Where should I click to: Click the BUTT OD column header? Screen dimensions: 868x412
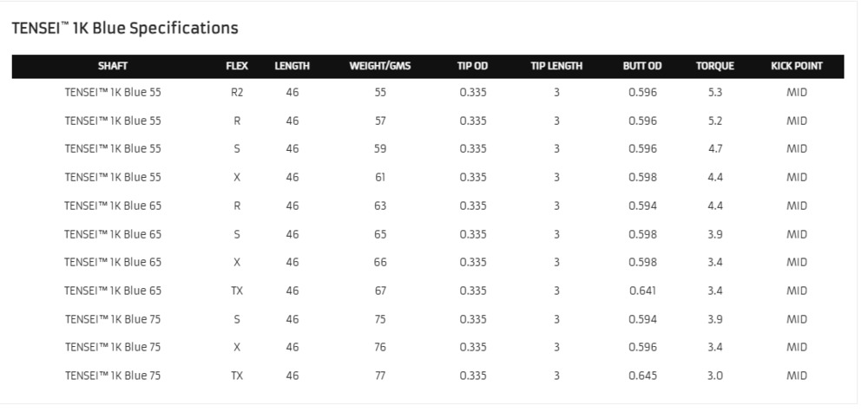point(642,66)
